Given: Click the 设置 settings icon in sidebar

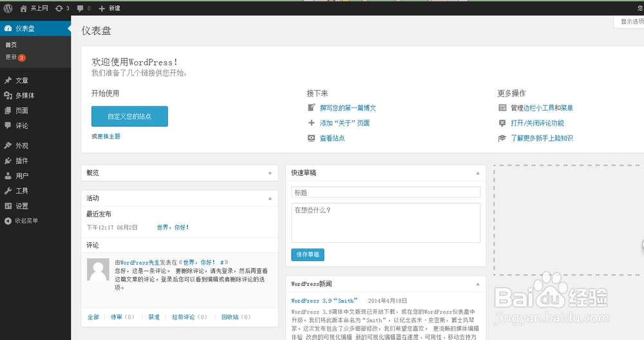Looking at the screenshot, I should (8, 206).
